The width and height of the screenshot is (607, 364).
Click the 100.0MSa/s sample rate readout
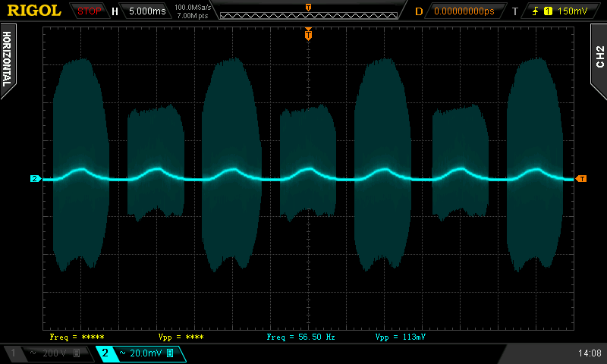point(193,7)
